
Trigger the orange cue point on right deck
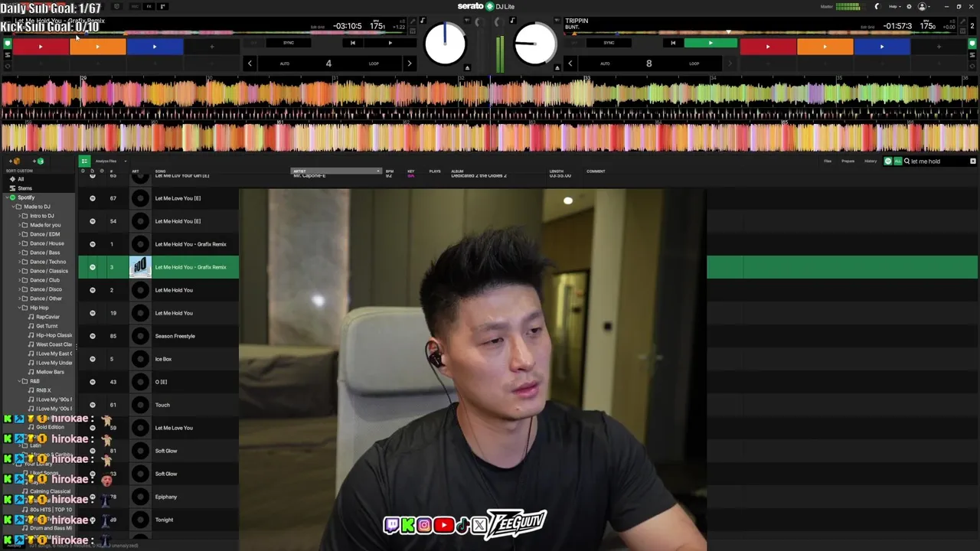825,47
